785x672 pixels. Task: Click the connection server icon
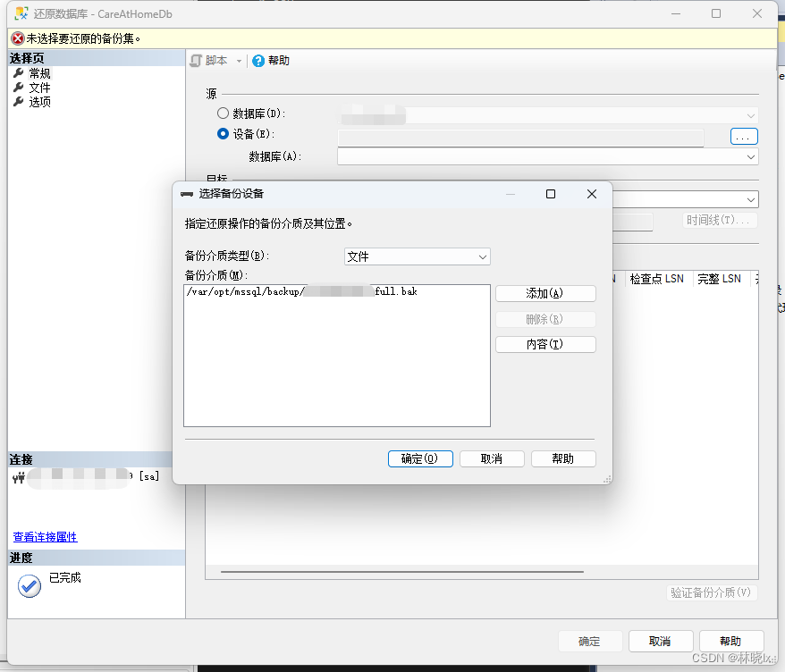coord(19,477)
